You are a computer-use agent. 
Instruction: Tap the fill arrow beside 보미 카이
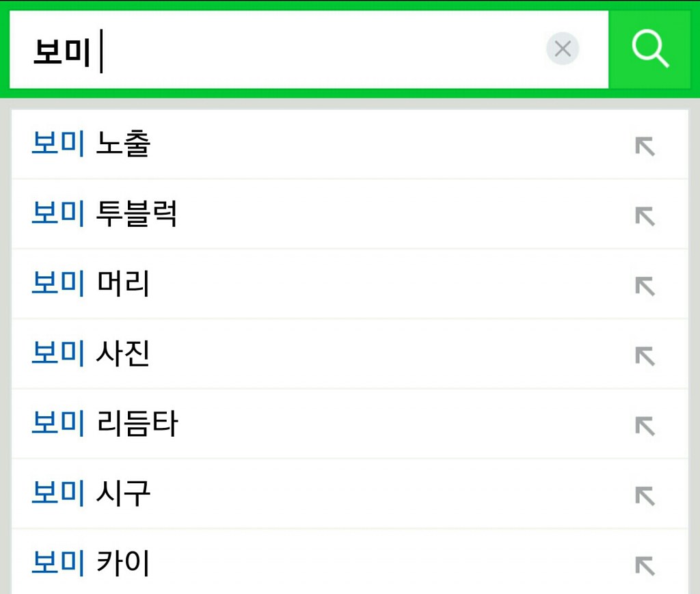click(x=645, y=565)
